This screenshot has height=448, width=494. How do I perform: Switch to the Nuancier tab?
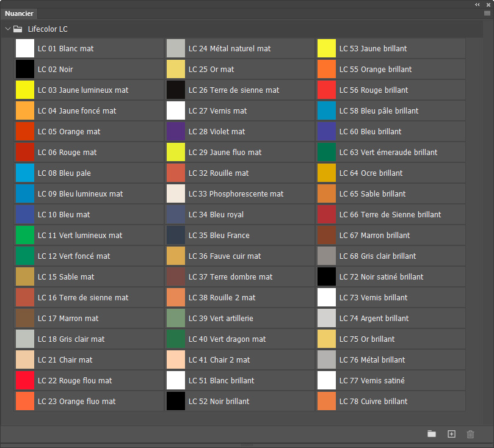[19, 13]
